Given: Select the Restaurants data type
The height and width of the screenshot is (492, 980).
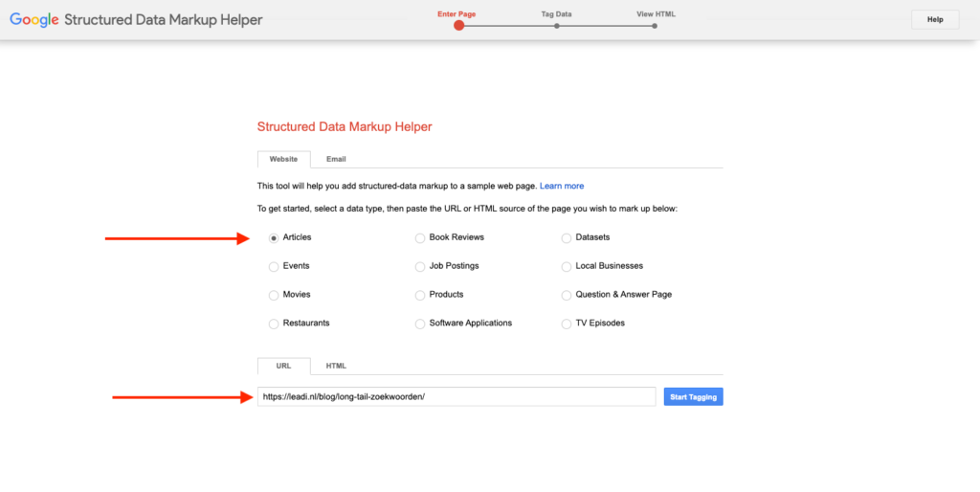Looking at the screenshot, I should (274, 324).
